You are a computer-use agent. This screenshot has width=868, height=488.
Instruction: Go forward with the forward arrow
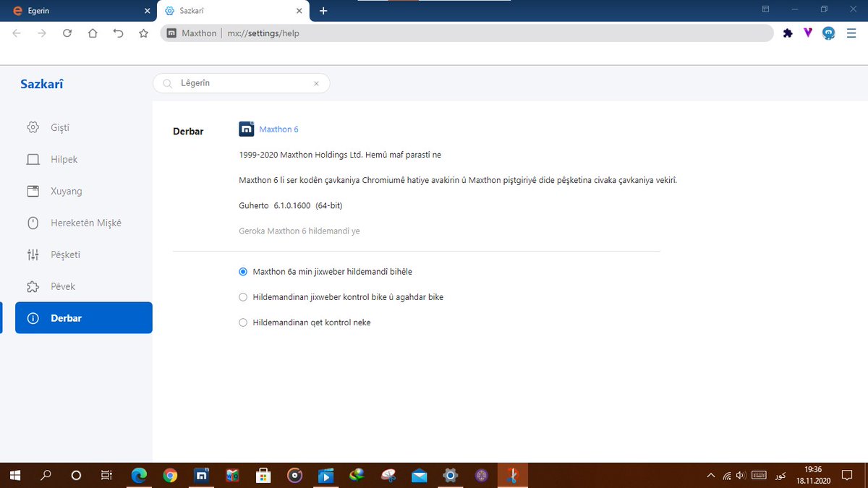(42, 33)
